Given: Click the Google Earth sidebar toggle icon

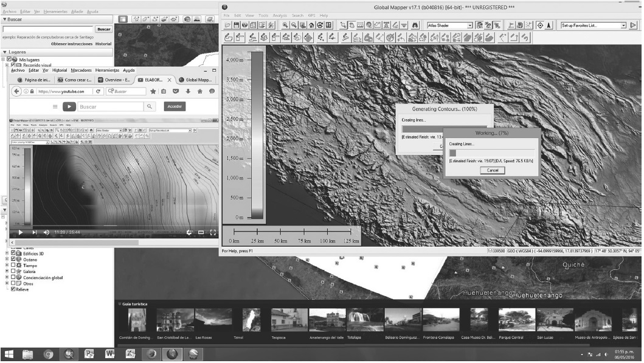Looking at the screenshot, I should pos(122,19).
